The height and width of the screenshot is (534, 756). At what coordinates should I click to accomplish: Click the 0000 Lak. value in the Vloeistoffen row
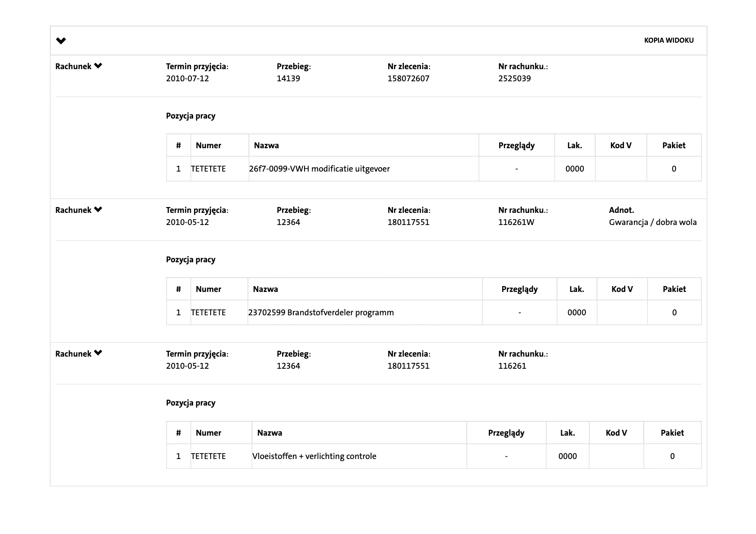(567, 456)
